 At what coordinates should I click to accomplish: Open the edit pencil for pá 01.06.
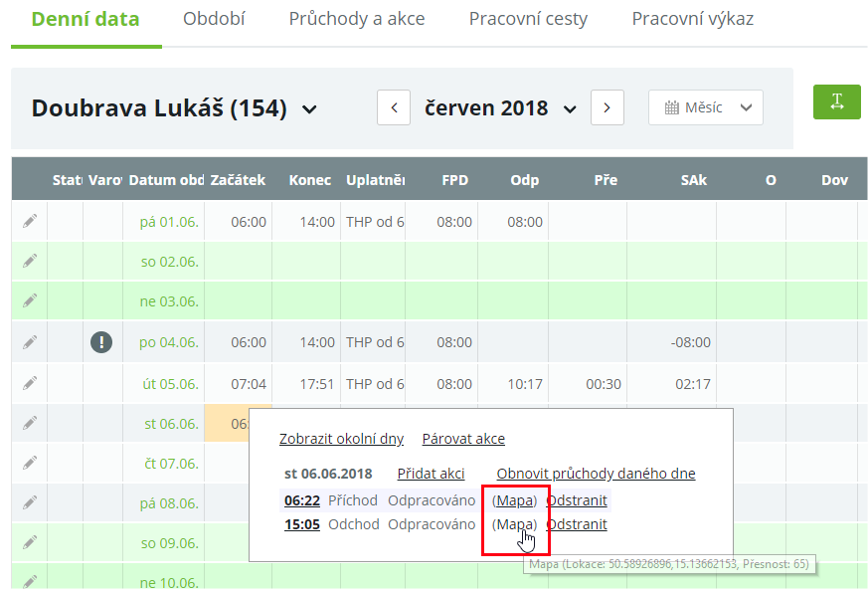click(x=29, y=221)
